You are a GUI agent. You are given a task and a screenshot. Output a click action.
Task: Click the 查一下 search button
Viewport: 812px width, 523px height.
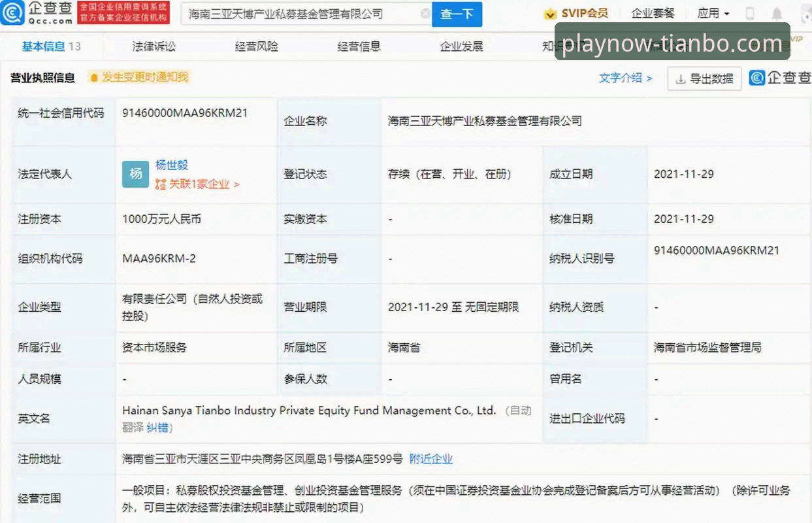coord(457,14)
